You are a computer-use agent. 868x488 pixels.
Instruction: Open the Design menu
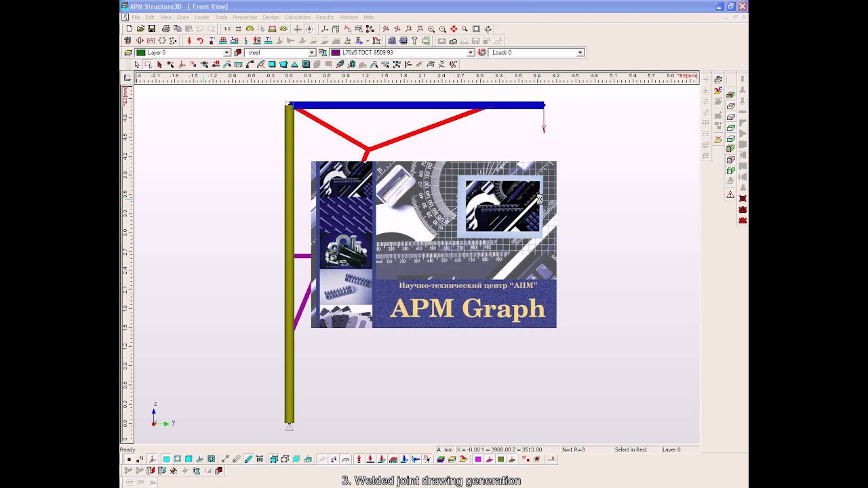coord(271,17)
